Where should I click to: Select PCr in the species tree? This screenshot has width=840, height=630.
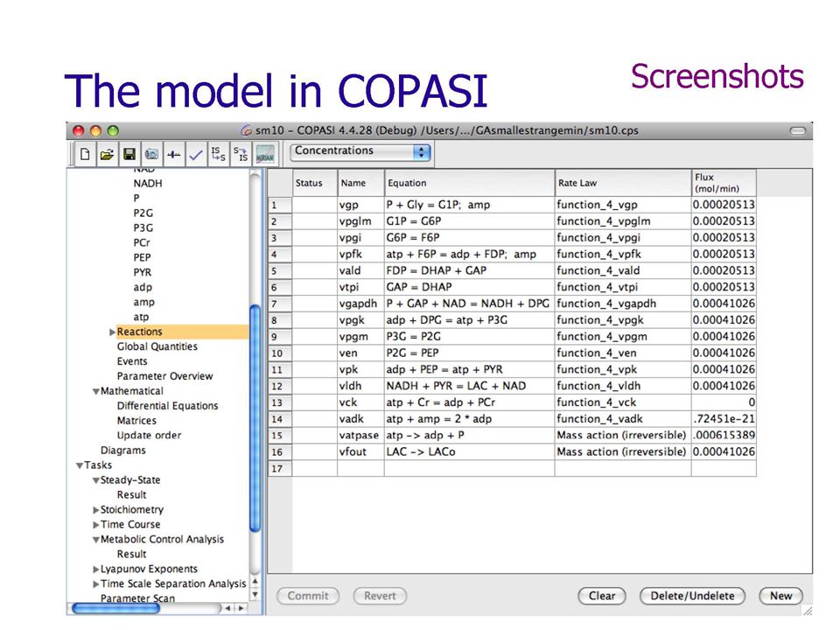click(142, 242)
